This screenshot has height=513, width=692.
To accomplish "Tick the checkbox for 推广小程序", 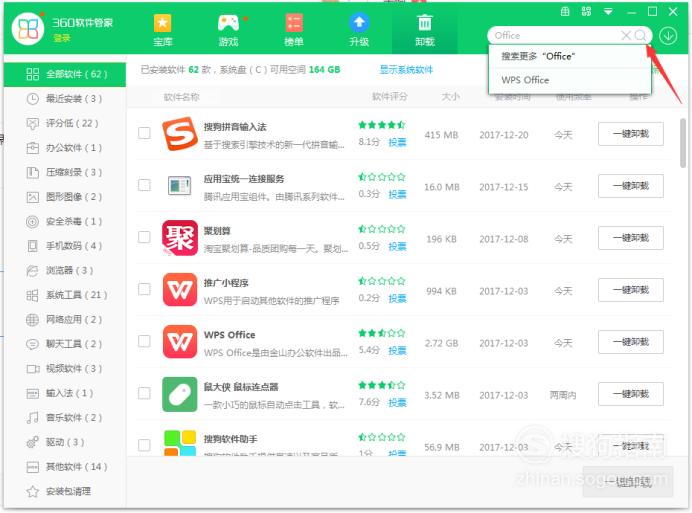I will pyautogui.click(x=144, y=289).
